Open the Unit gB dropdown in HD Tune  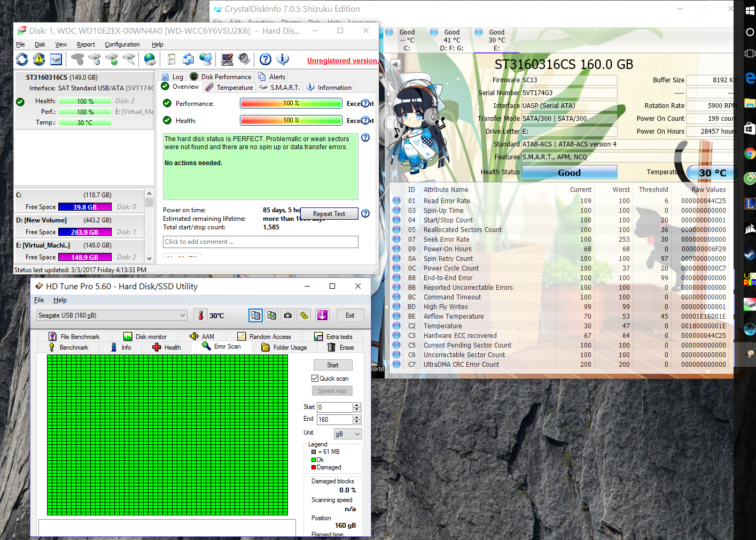pos(348,434)
